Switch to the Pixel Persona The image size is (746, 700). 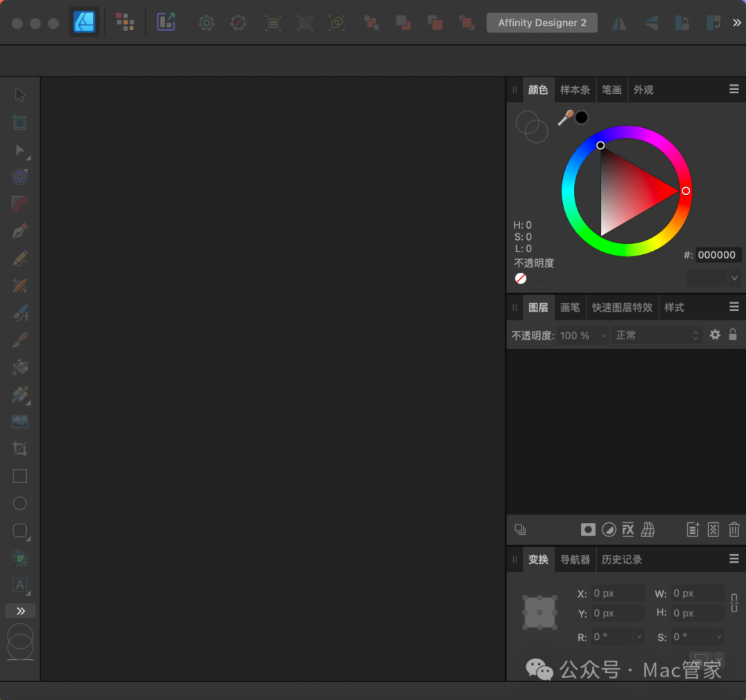coord(125,22)
